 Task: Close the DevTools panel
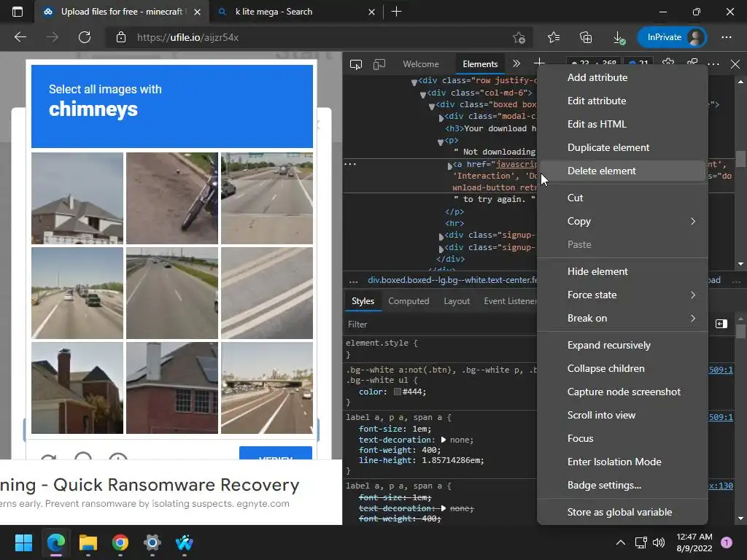point(735,64)
